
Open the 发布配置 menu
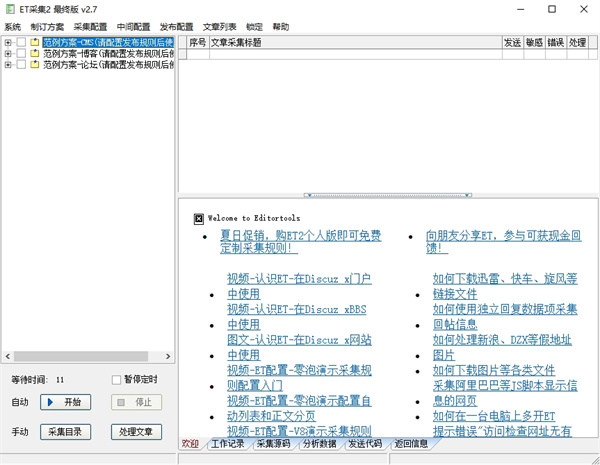[176, 27]
